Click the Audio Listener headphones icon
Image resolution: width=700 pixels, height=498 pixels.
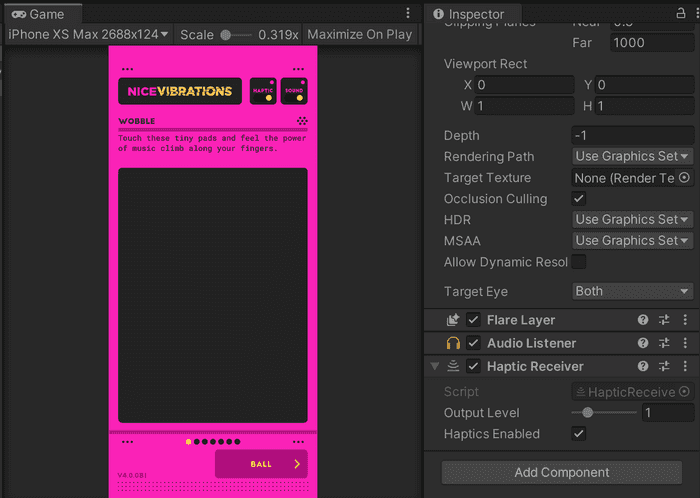453,343
